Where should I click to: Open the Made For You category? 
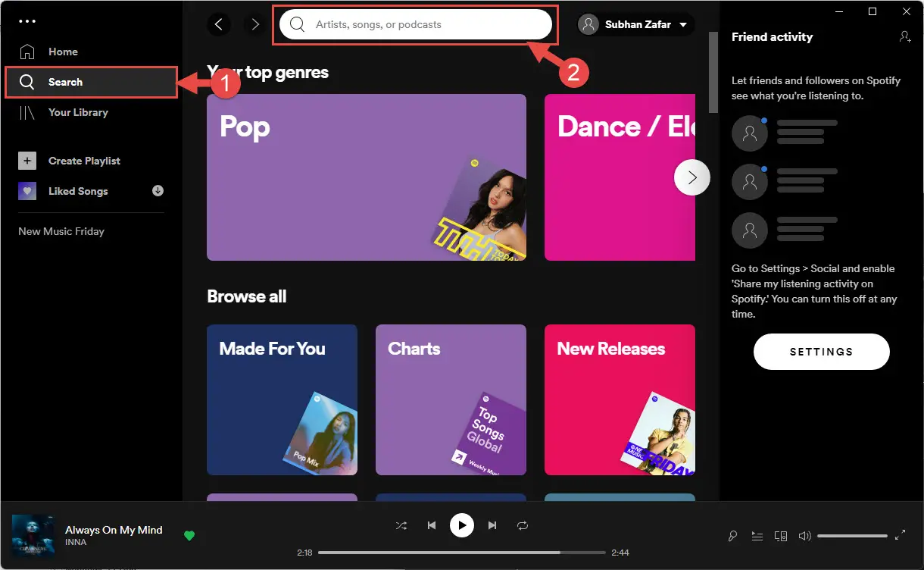[282, 399]
